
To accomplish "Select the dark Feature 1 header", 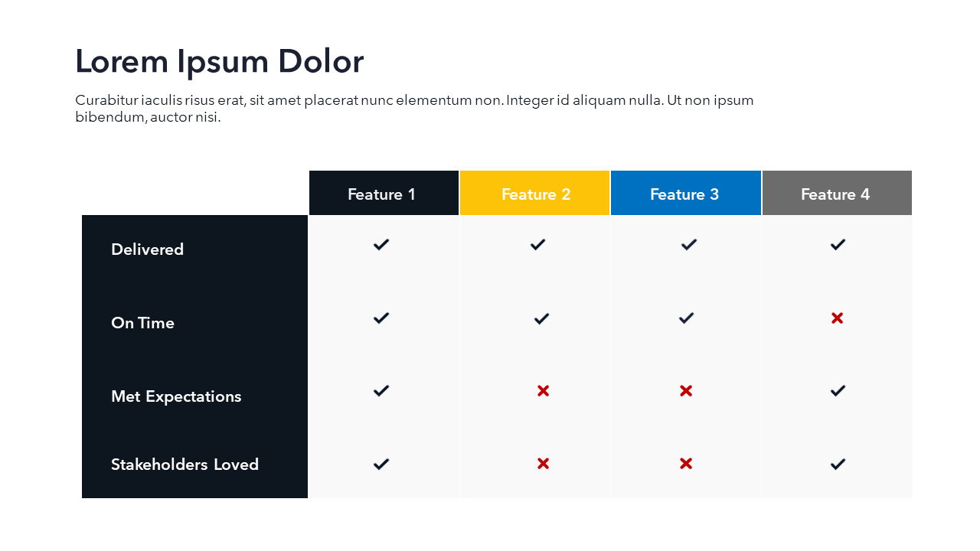I will tap(383, 194).
